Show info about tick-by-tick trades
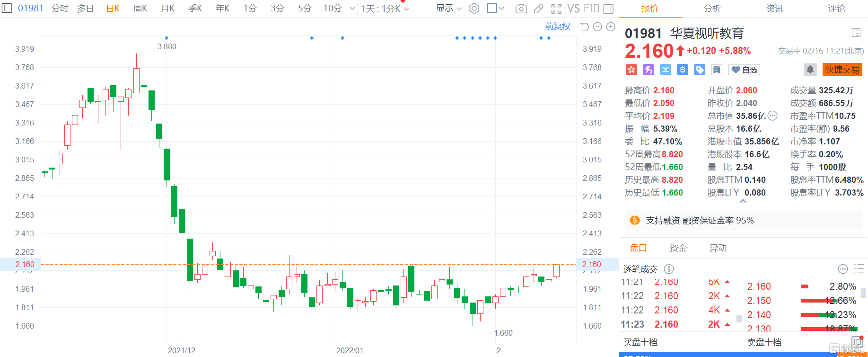 pos(669,269)
